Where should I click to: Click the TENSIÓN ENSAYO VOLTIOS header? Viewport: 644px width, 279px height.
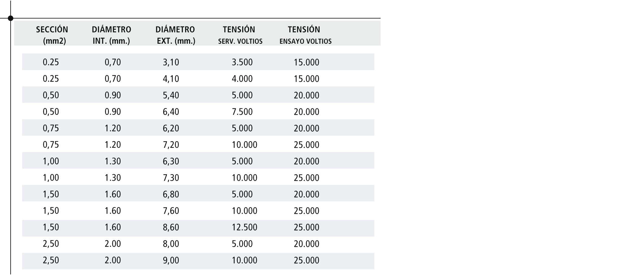[305, 35]
